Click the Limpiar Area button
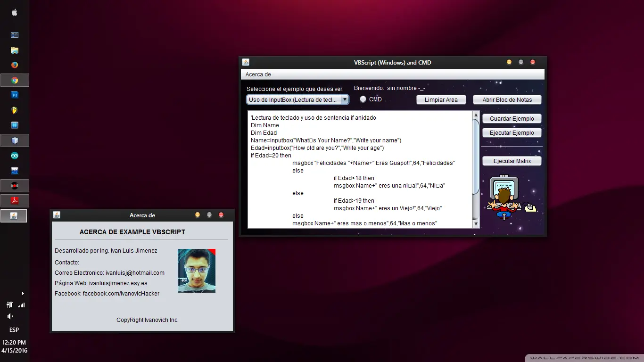The image size is (644, 362). tap(441, 100)
